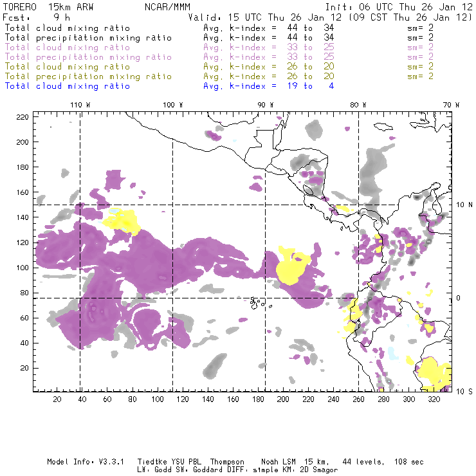This screenshot has width=476, height=476.
Task: Select black "Total cloud mixing ratio" legend entry
Action: click(68, 28)
